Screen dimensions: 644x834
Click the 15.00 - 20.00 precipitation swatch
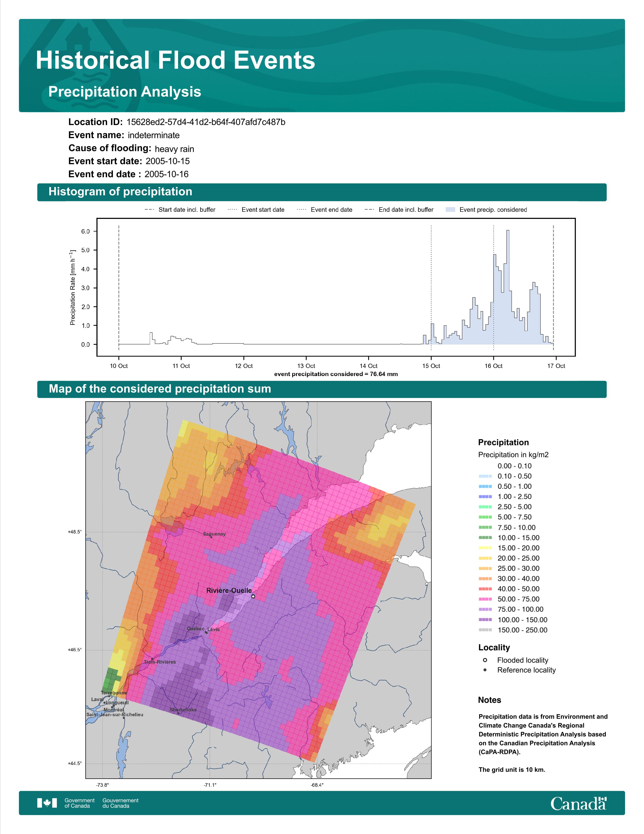[485, 548]
